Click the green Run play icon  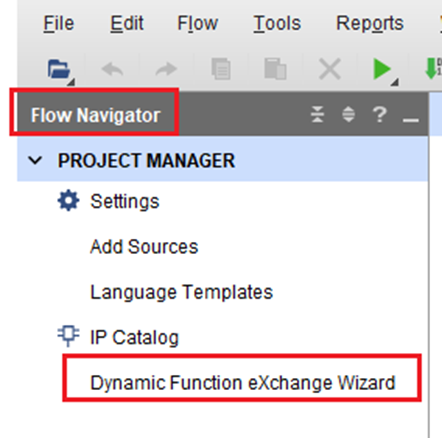382,69
